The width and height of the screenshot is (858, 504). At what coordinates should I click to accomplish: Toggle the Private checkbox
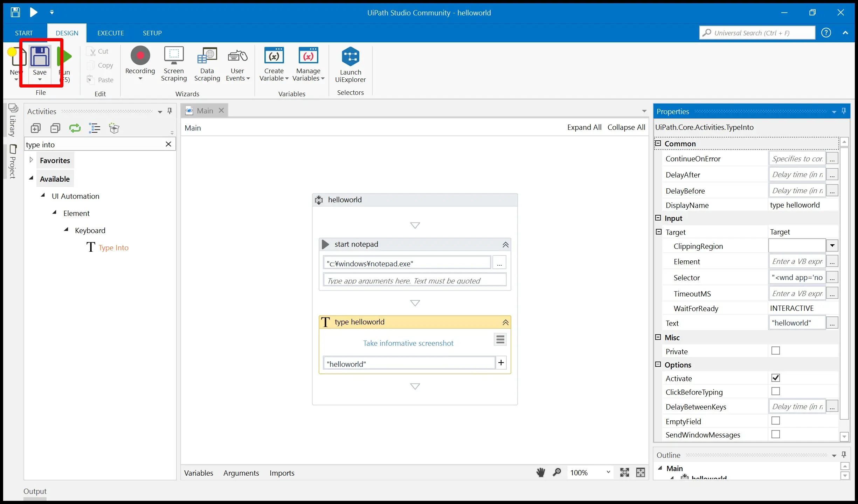coord(776,351)
